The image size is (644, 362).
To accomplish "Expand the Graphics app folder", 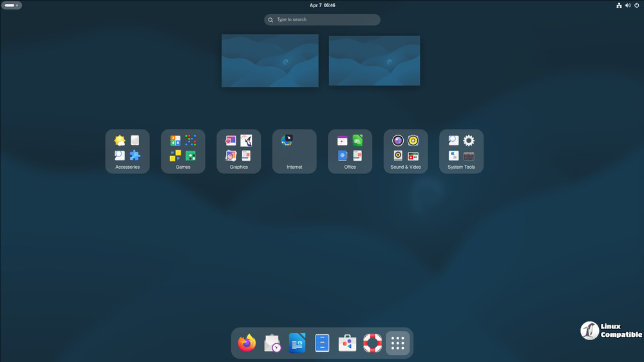I will (239, 151).
